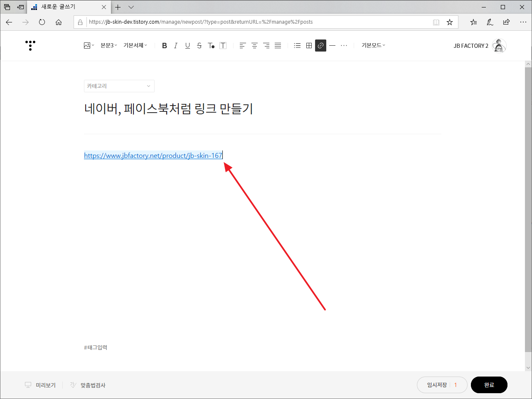Open a new browser tab

click(118, 7)
